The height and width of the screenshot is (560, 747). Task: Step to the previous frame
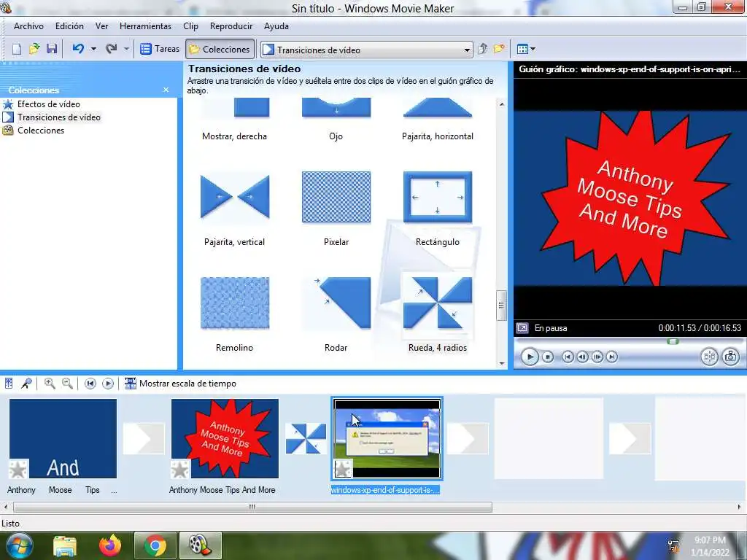[x=582, y=357]
